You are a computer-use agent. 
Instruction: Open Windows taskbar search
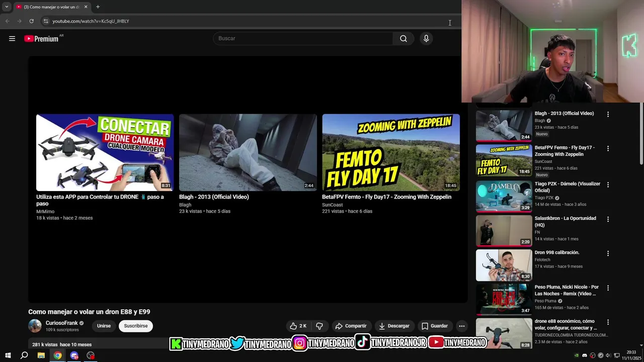24,355
